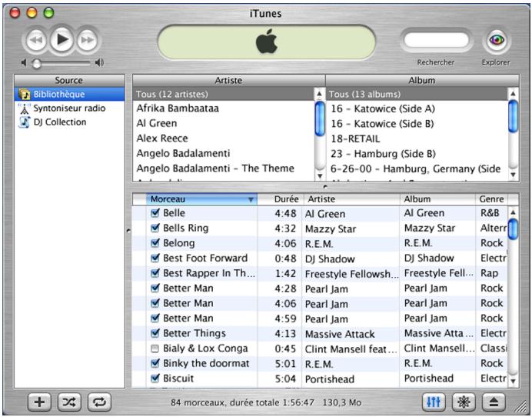The image size is (532, 417).
Task: Click the artist list scrollbar thumb
Action: click(320, 118)
